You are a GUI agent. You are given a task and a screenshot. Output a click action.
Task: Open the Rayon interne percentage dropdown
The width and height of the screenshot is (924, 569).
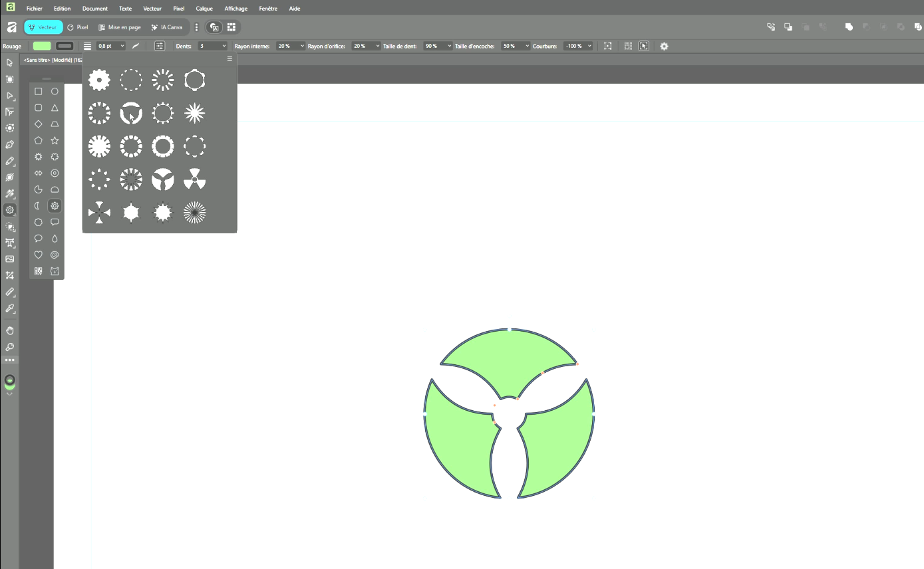click(x=302, y=46)
